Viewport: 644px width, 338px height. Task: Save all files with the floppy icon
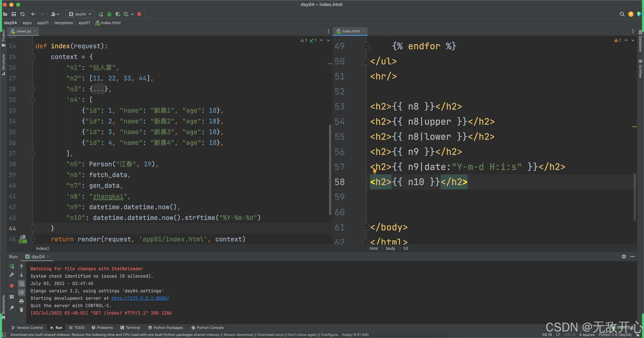tap(14, 14)
